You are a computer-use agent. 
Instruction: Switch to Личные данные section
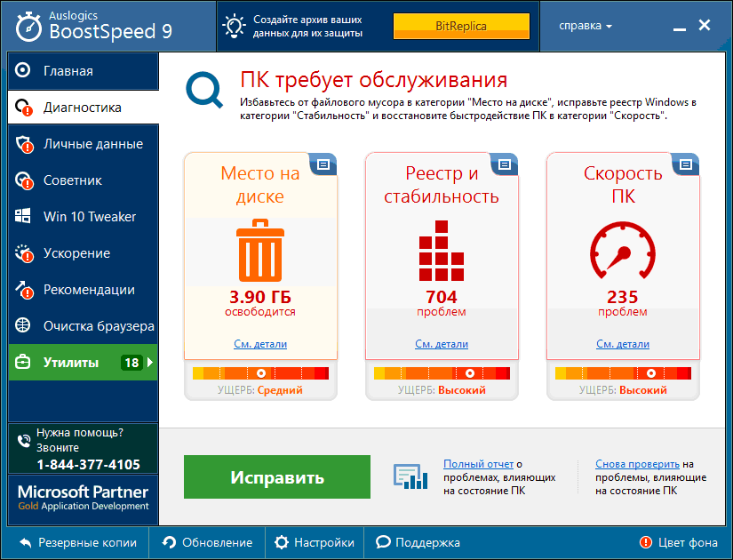(x=84, y=144)
